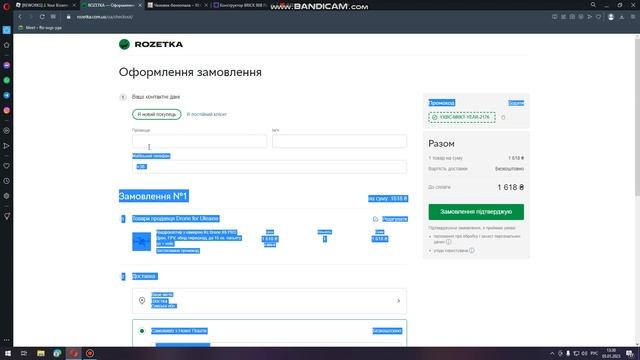Open browsing history clock in sidebar
The width and height of the screenshot is (640, 360).
(x=7, y=181)
